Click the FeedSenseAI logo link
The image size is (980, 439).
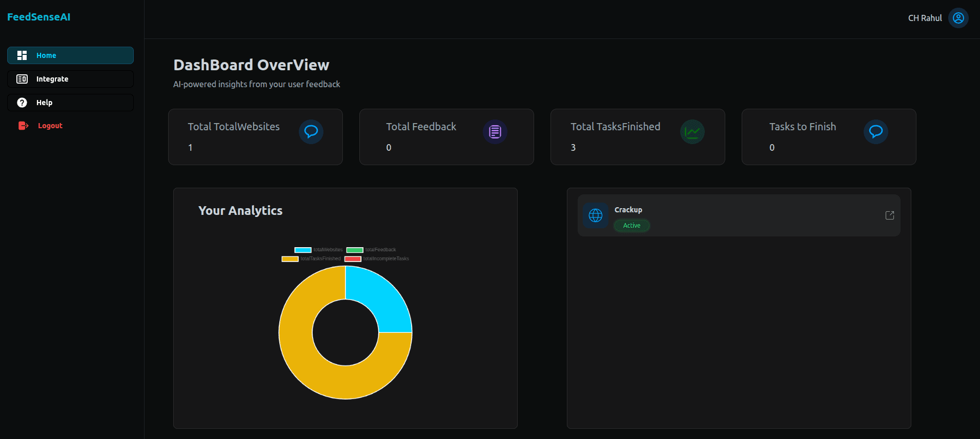click(39, 17)
